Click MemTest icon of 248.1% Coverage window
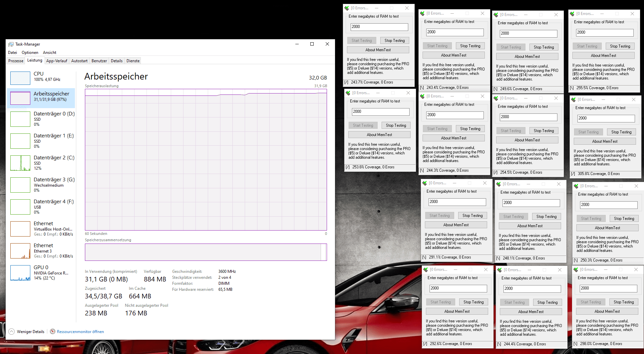Screen dimensions: 644x354 (498, 184)
